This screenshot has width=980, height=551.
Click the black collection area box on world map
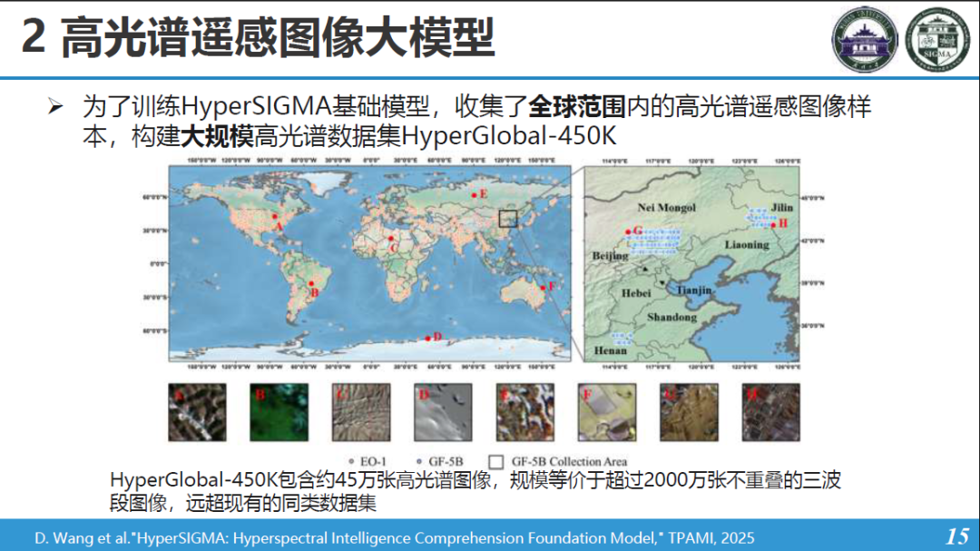click(x=508, y=218)
